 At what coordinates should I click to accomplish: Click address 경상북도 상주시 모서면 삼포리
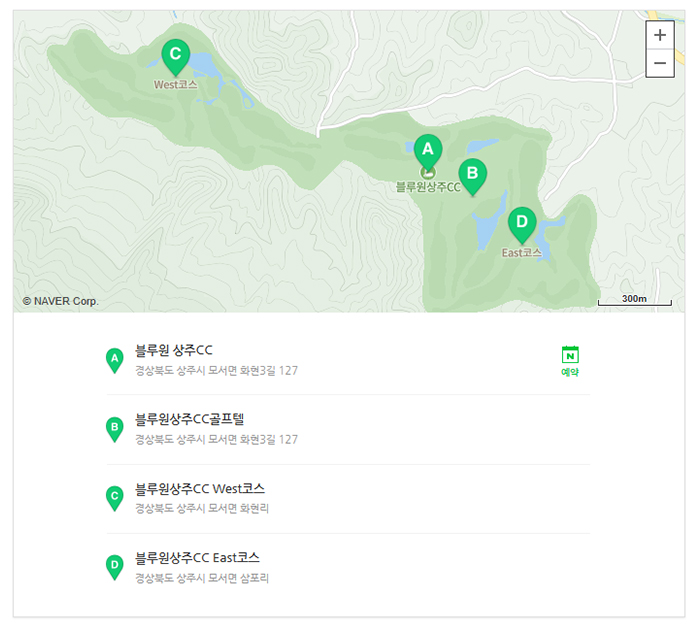(x=202, y=578)
